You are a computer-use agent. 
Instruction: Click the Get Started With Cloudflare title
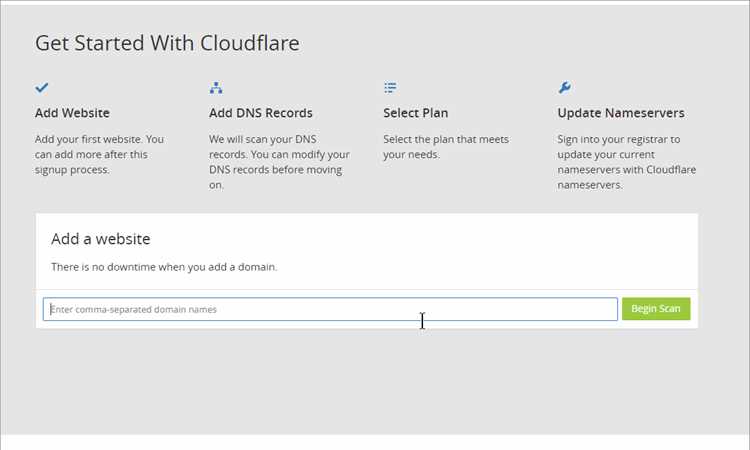(x=167, y=43)
